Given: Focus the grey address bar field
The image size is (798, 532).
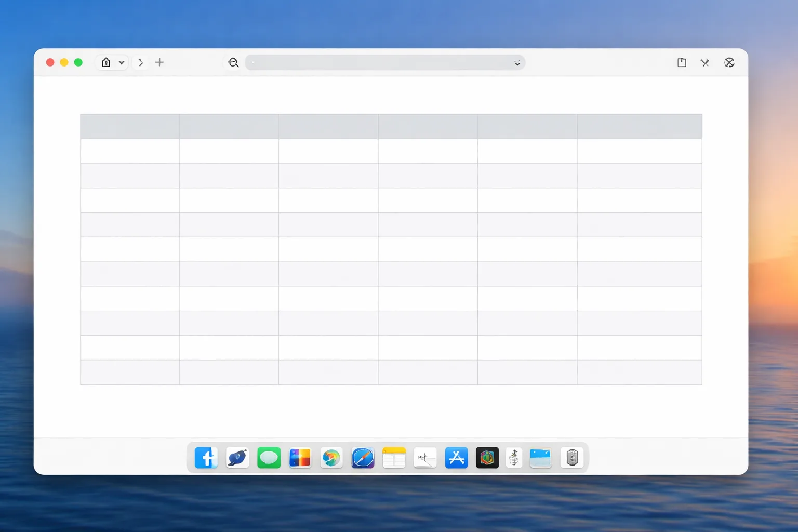Looking at the screenshot, I should (385, 62).
